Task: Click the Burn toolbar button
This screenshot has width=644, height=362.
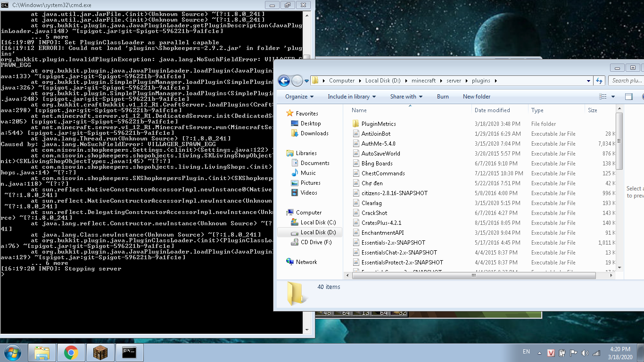Action: [x=443, y=97]
